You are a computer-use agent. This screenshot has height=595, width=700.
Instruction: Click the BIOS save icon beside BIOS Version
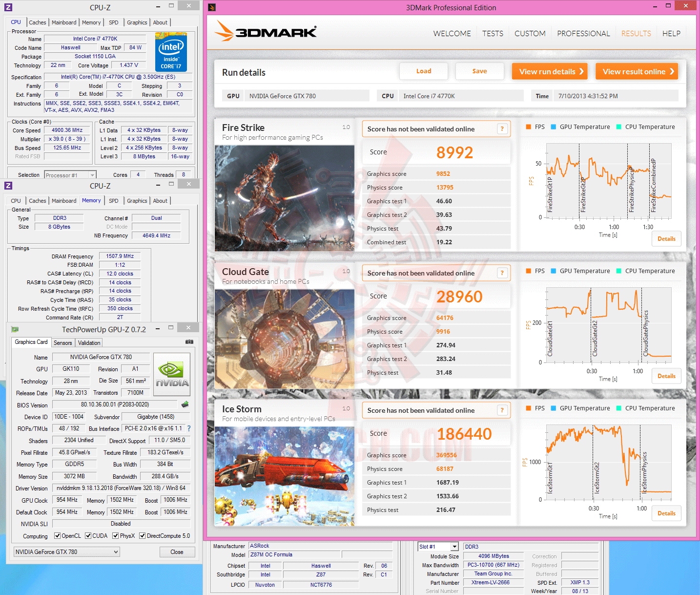(185, 404)
